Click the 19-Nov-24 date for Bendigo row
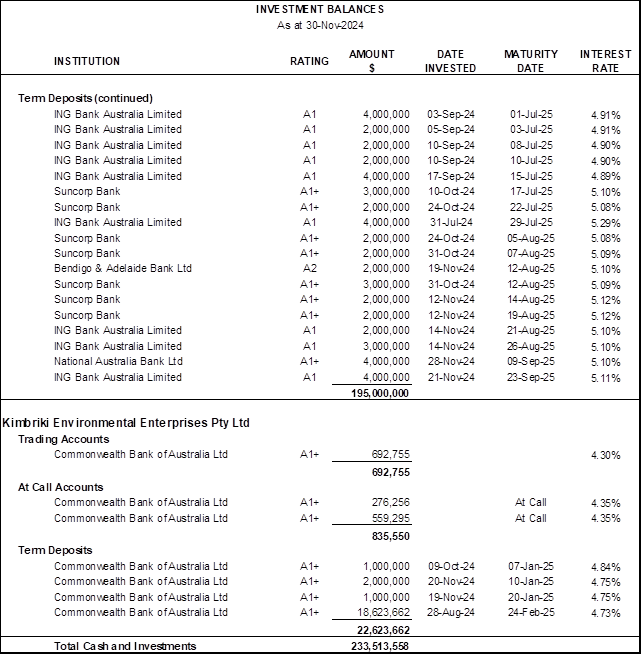Image resolution: width=642 pixels, height=655 pixels. point(451,268)
